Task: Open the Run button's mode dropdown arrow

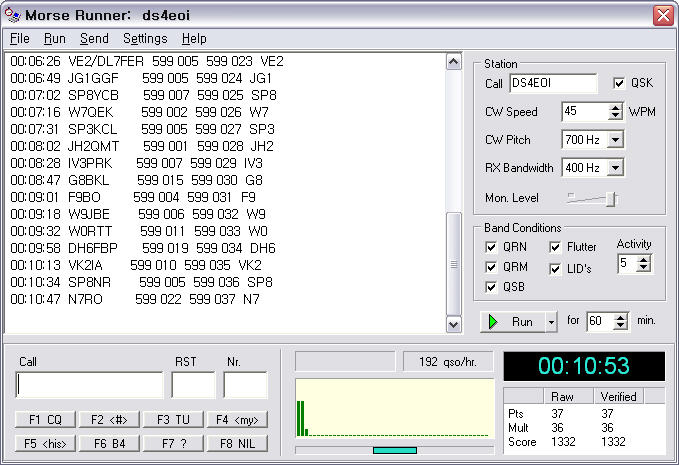Action: pyautogui.click(x=551, y=323)
